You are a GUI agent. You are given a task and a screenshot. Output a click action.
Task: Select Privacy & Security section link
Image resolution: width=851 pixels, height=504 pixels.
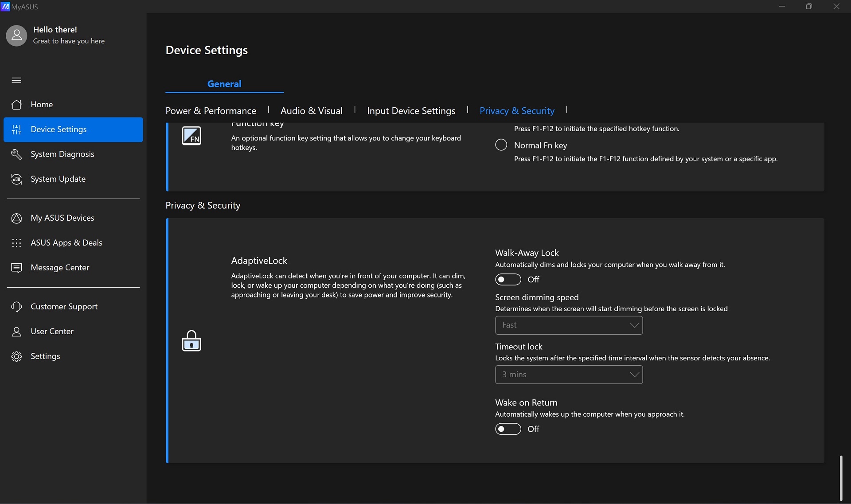517,111
